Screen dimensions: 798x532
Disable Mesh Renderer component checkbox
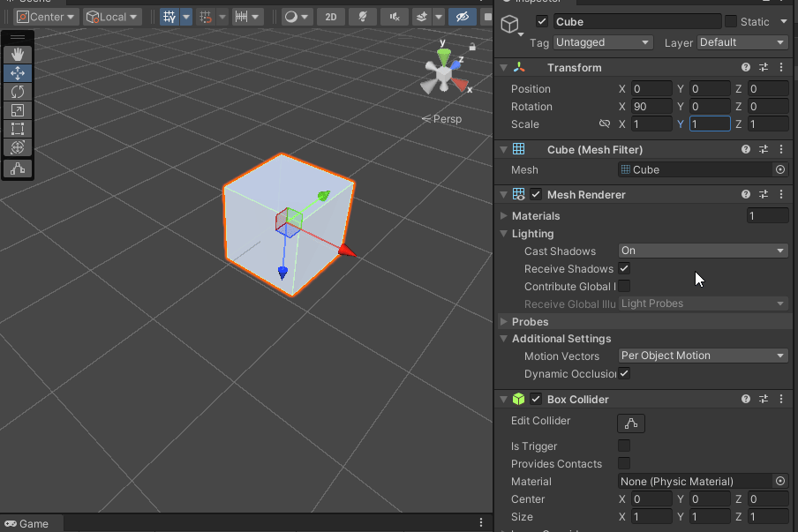coord(536,194)
